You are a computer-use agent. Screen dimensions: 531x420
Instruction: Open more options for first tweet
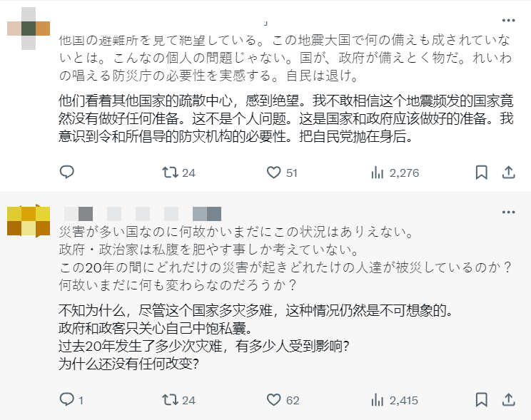pos(508,20)
